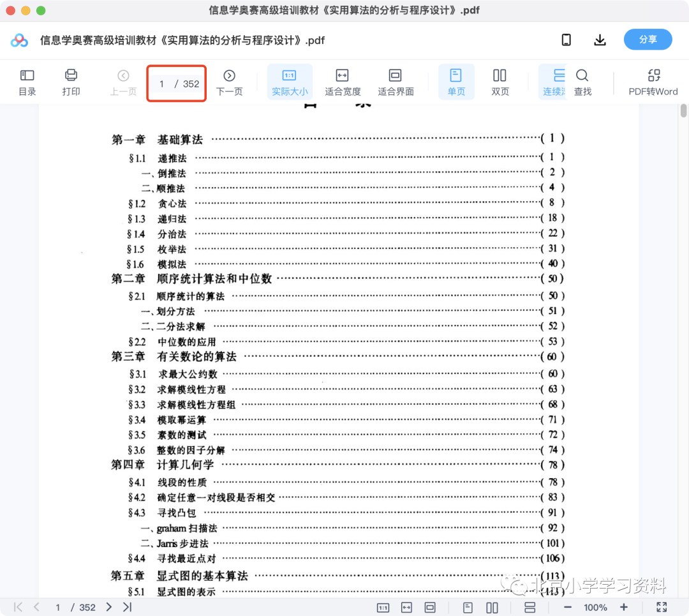Select 适合宽度 fit width

(343, 82)
